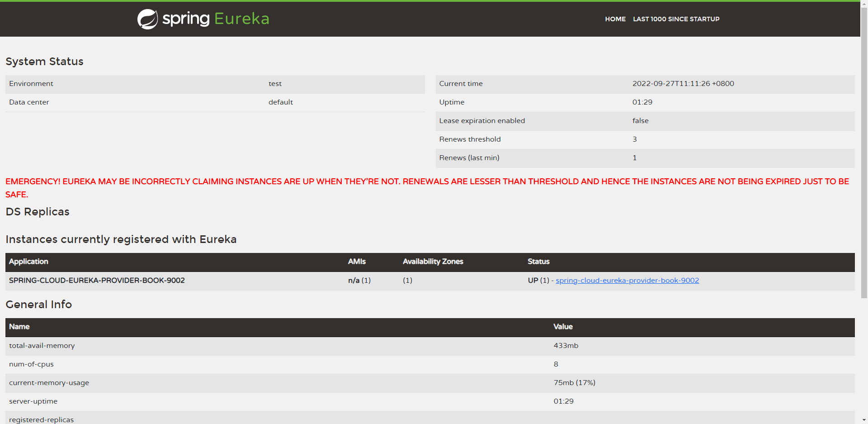
Task: Click the Availability Zones column header
Action: click(x=433, y=262)
